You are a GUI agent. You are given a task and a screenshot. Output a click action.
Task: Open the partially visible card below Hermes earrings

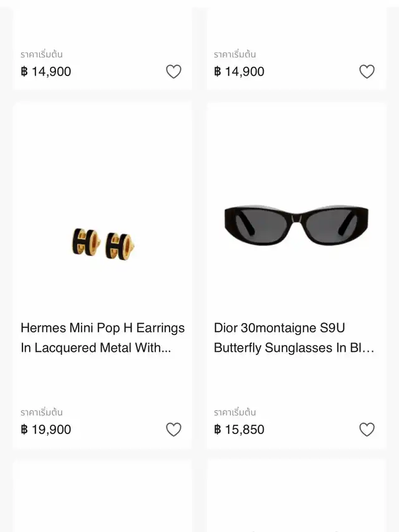pyautogui.click(x=102, y=496)
